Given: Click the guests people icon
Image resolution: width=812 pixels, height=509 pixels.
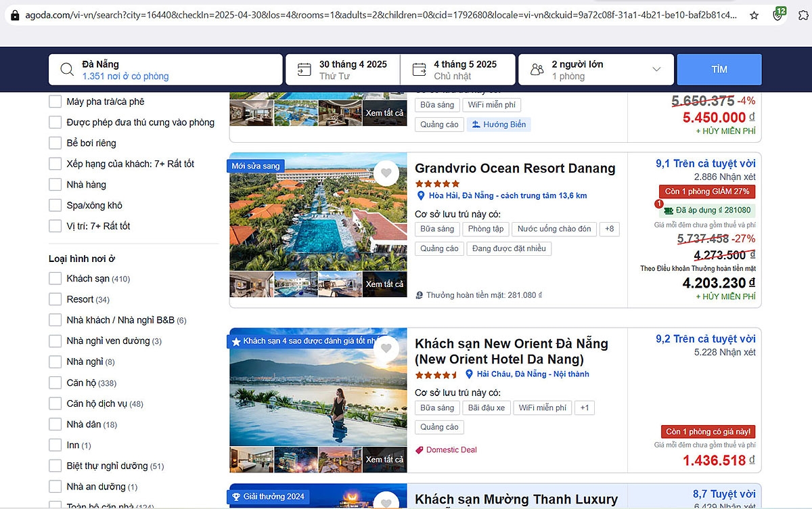Looking at the screenshot, I should [537, 70].
